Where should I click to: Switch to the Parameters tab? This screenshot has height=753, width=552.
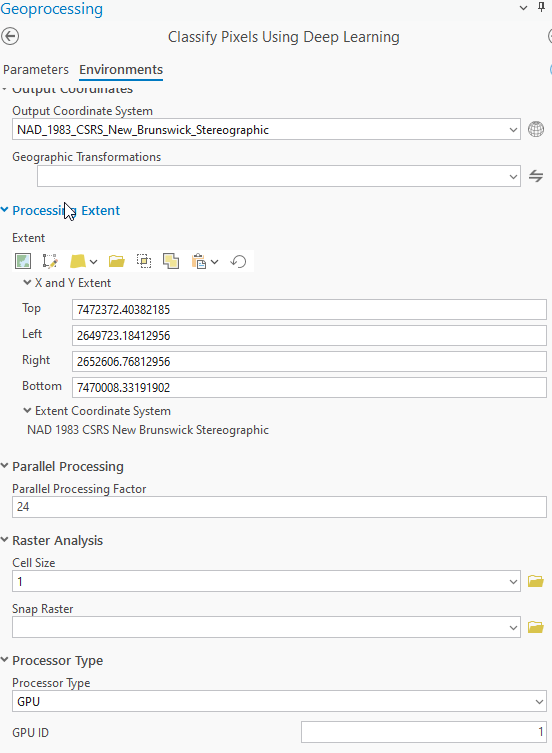click(36, 70)
